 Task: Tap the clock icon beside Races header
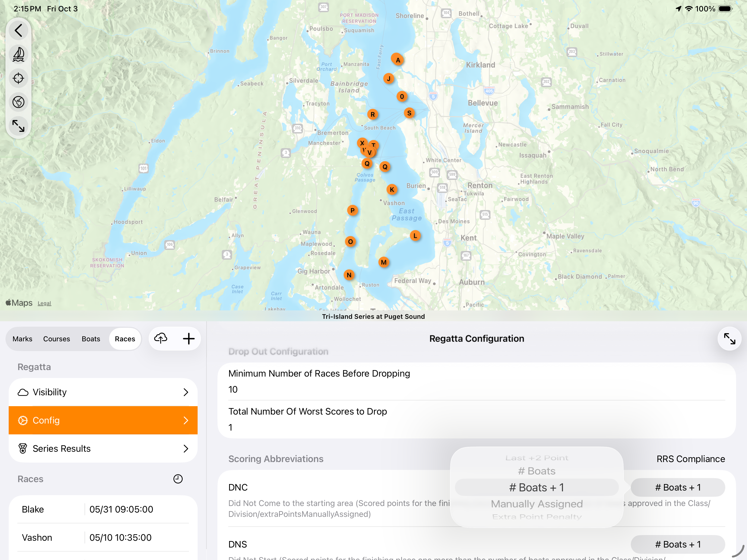(178, 479)
